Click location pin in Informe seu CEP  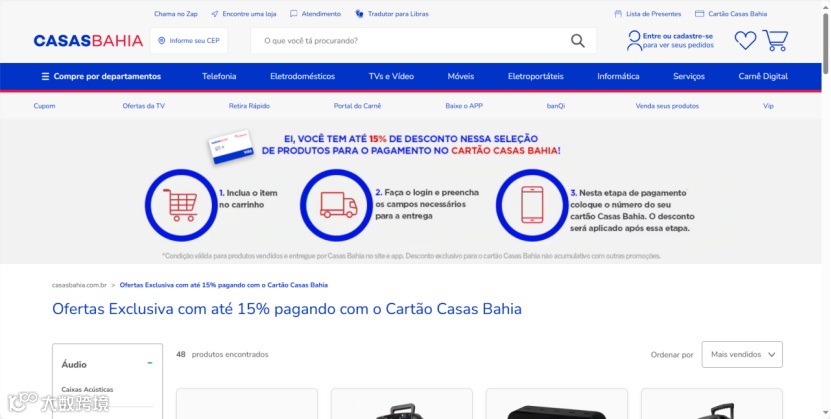(162, 41)
